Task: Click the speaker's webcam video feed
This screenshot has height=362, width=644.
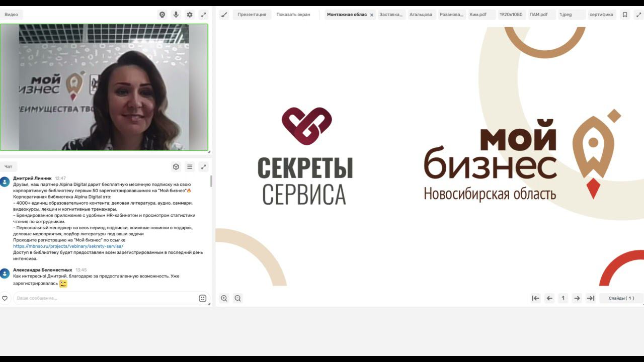Action: point(104,87)
